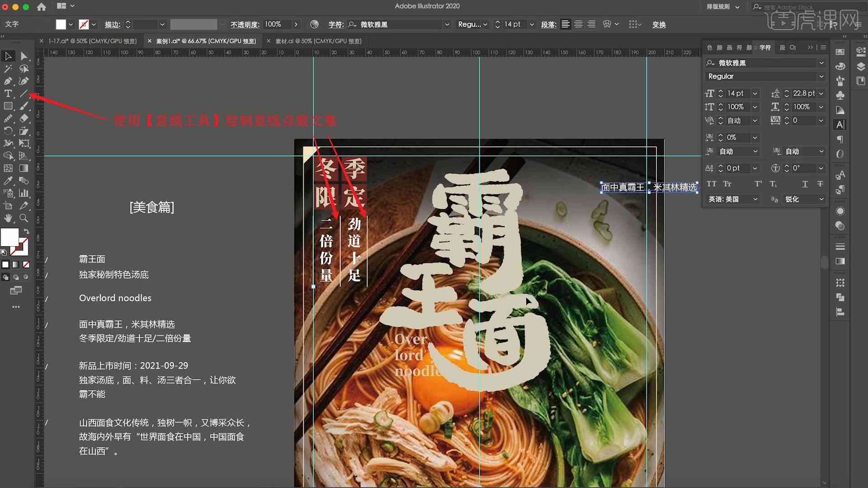Image resolution: width=868 pixels, height=488 pixels.
Task: Click 不透明度 opacity link
Action: 245,24
